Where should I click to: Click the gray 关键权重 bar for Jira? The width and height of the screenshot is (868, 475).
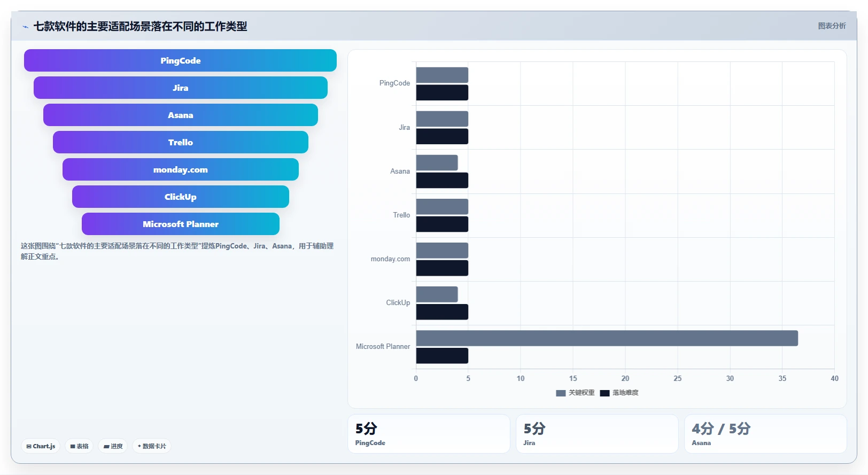point(442,119)
